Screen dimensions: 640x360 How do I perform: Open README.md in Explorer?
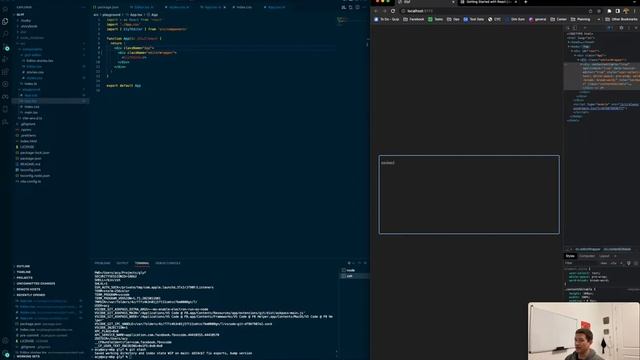click(30, 164)
